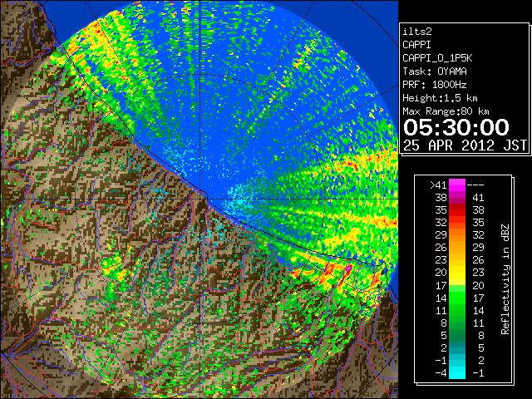Click the Height:1.5 km line
The height and width of the screenshot is (399, 532).
pos(440,98)
